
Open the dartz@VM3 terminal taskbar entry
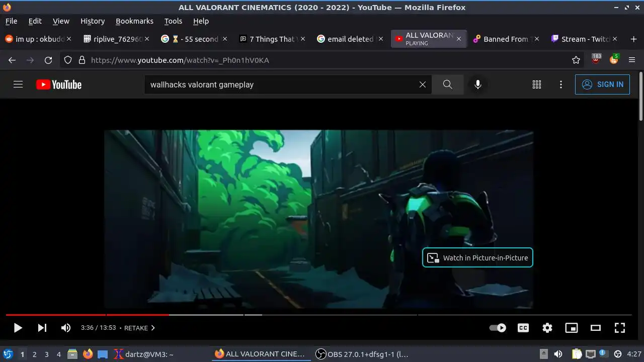click(x=144, y=354)
